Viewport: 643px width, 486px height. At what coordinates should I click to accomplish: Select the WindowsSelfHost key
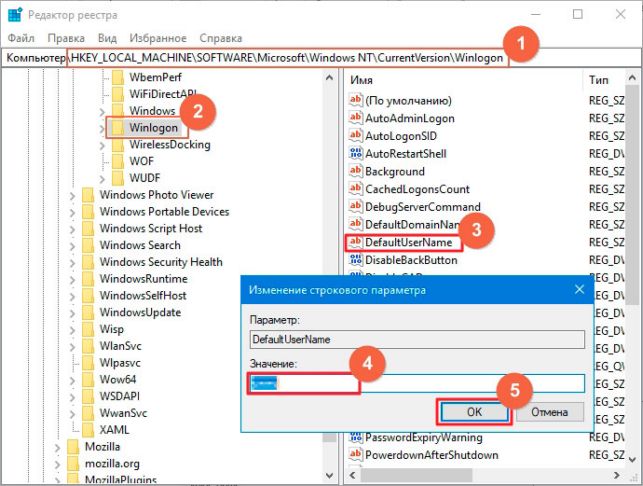[143, 296]
